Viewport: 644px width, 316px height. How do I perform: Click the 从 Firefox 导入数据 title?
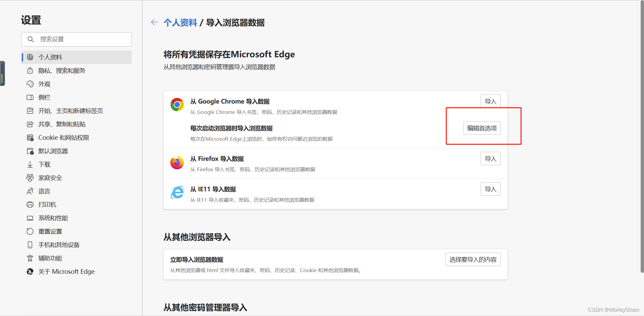[217, 159]
